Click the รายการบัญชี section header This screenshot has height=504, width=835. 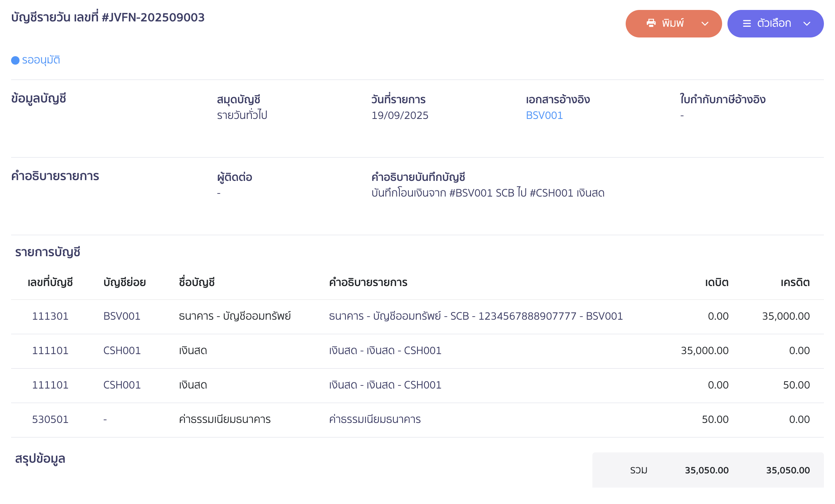[x=47, y=252]
